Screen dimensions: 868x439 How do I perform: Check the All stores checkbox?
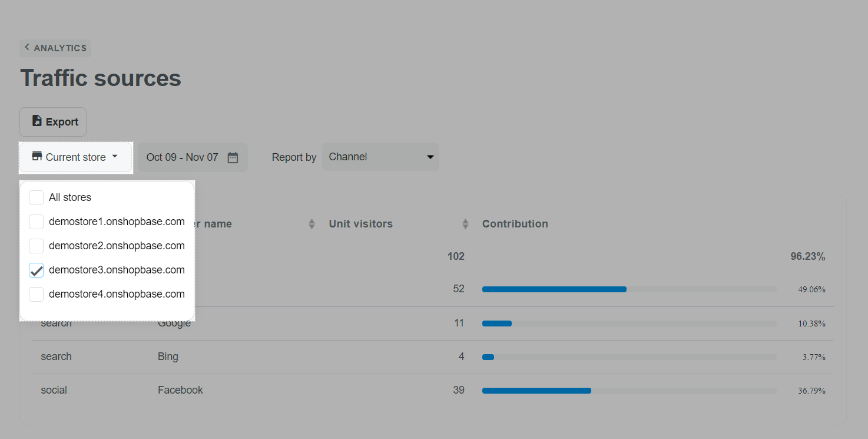click(x=37, y=197)
